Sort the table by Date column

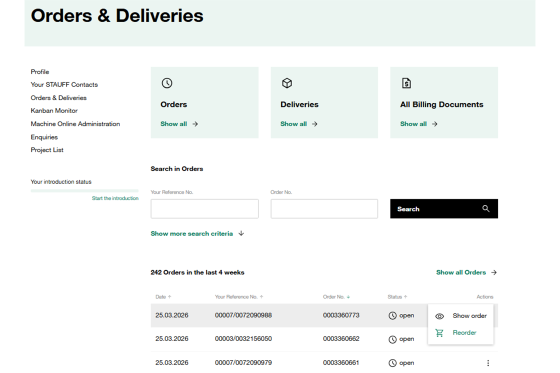point(163,297)
